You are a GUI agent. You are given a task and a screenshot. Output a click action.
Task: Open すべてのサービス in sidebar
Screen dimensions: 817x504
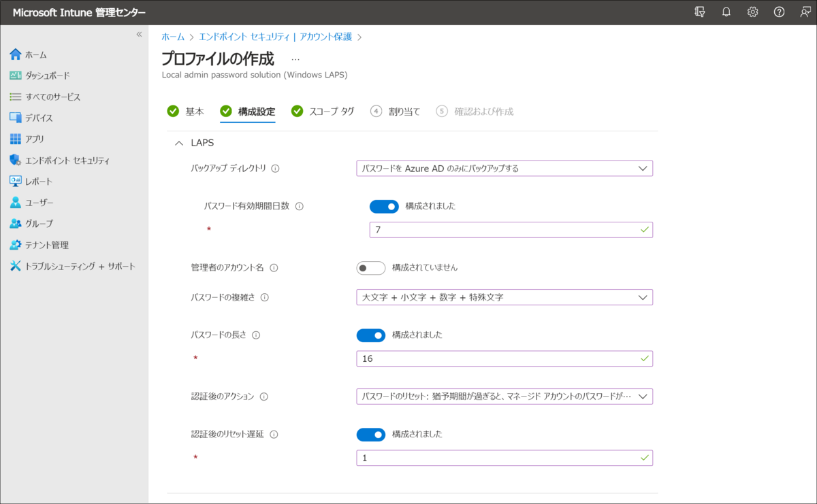pyautogui.click(x=53, y=97)
